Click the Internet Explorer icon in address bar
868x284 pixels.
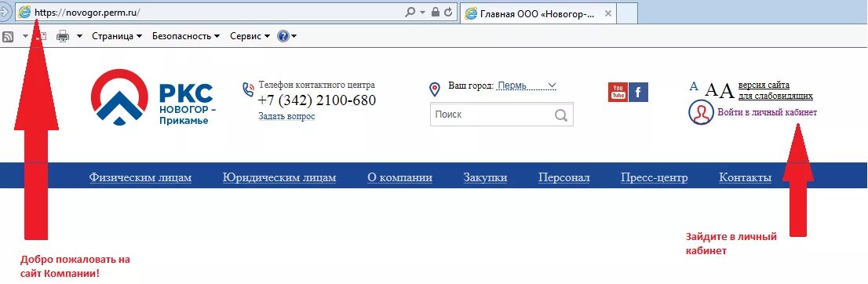click(24, 12)
